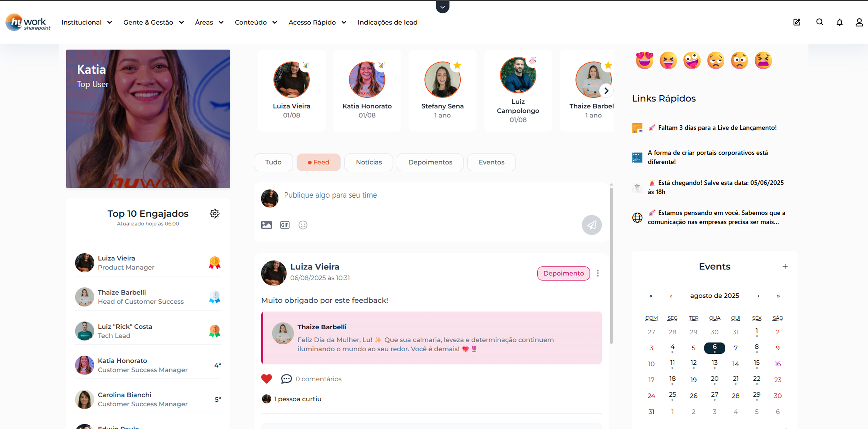Open the search magnifier icon
The width and height of the screenshot is (868, 429).
point(819,22)
